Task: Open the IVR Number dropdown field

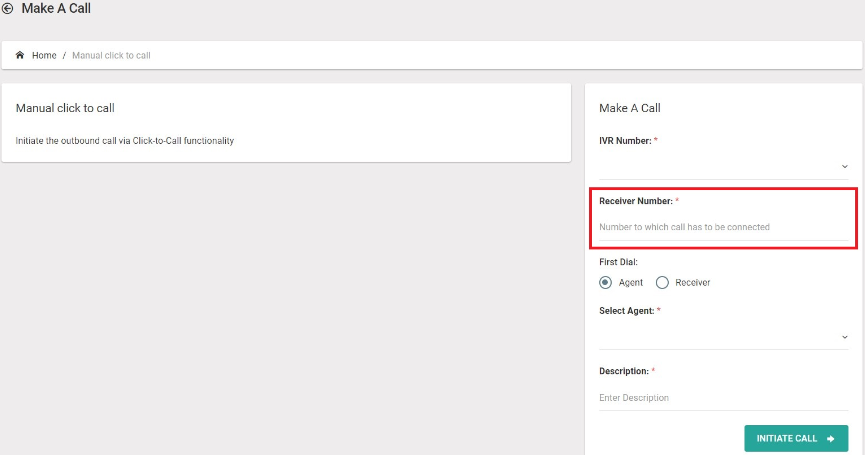Action: coord(723,167)
